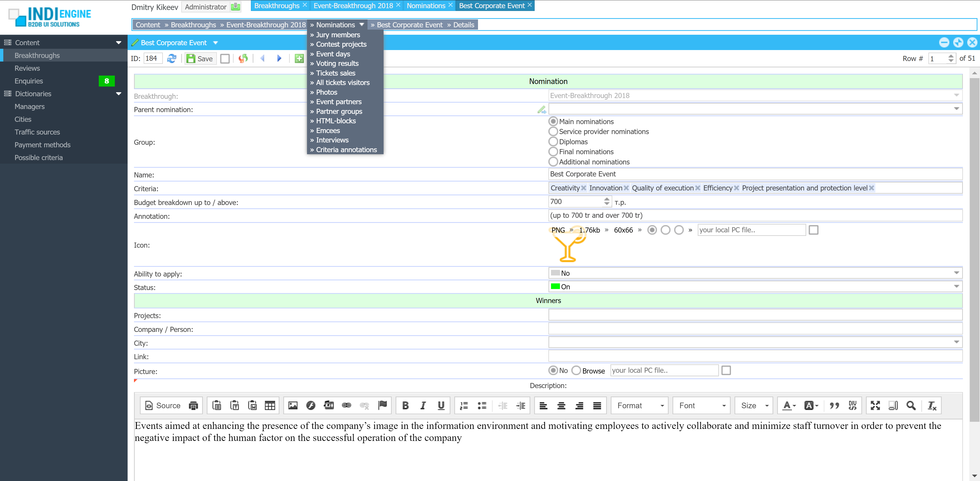Click the green add new record icon

click(x=299, y=59)
